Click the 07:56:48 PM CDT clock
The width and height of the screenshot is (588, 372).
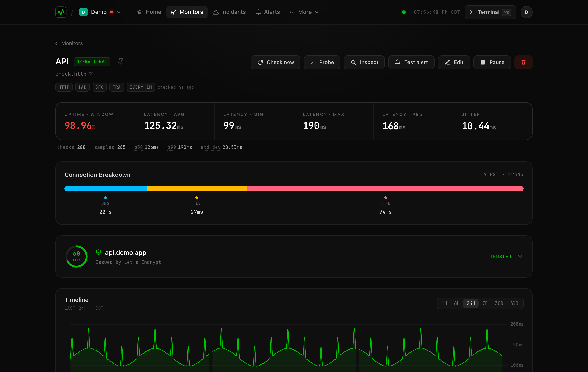point(437,12)
